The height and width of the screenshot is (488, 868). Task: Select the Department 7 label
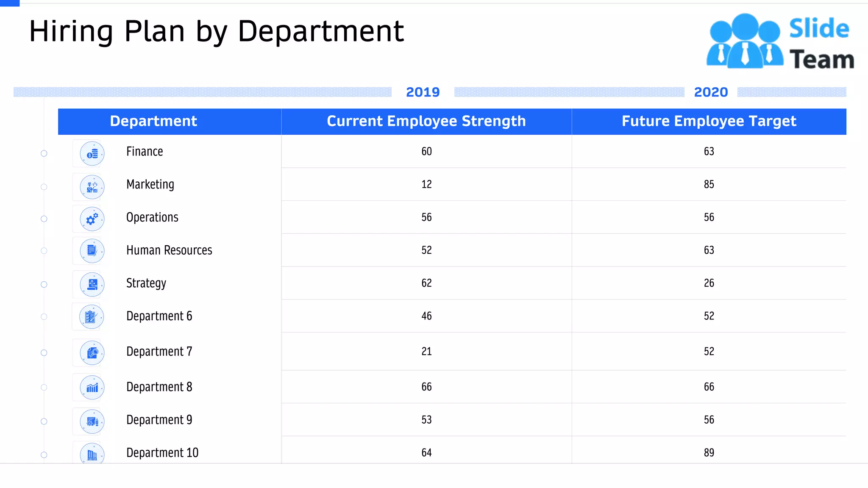point(159,352)
